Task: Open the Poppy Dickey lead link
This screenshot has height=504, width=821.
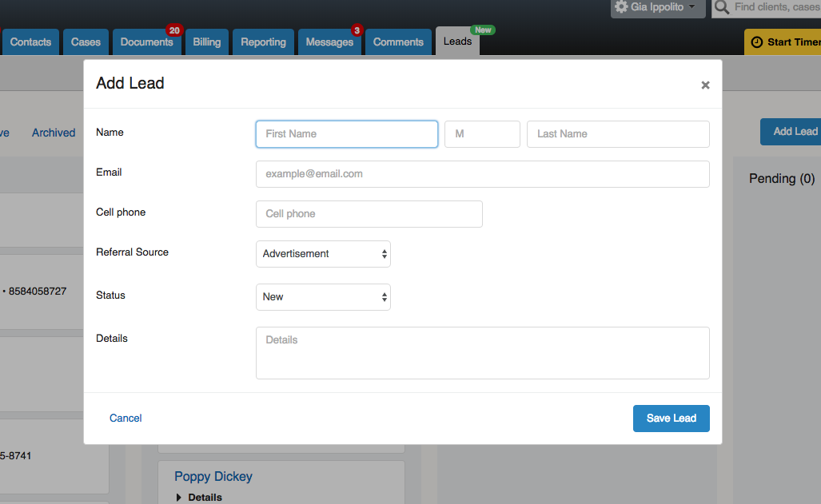Action: (213, 477)
